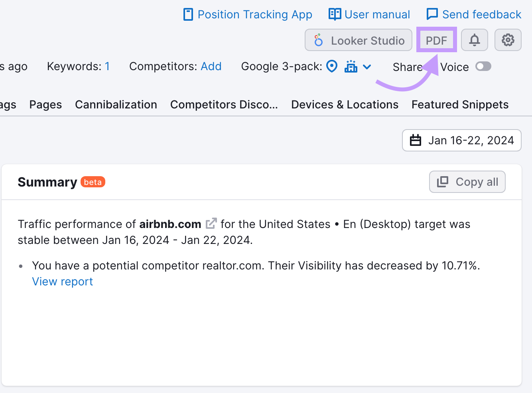This screenshot has width=532, height=393.
Task: Open the Jan 16-22, 2024 date picker
Action: coord(461,140)
